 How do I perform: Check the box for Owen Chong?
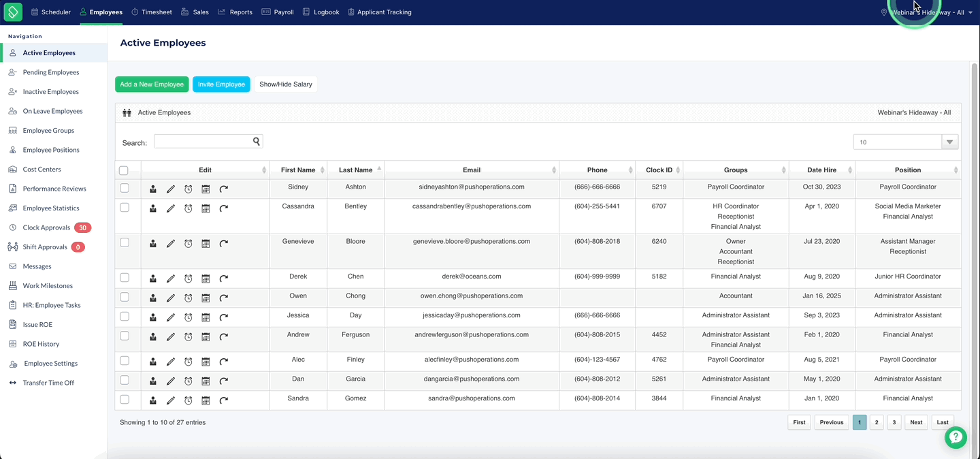click(125, 297)
